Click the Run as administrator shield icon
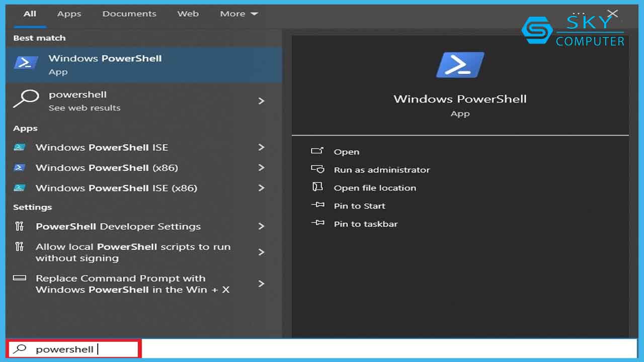This screenshot has width=644, height=362. [317, 169]
